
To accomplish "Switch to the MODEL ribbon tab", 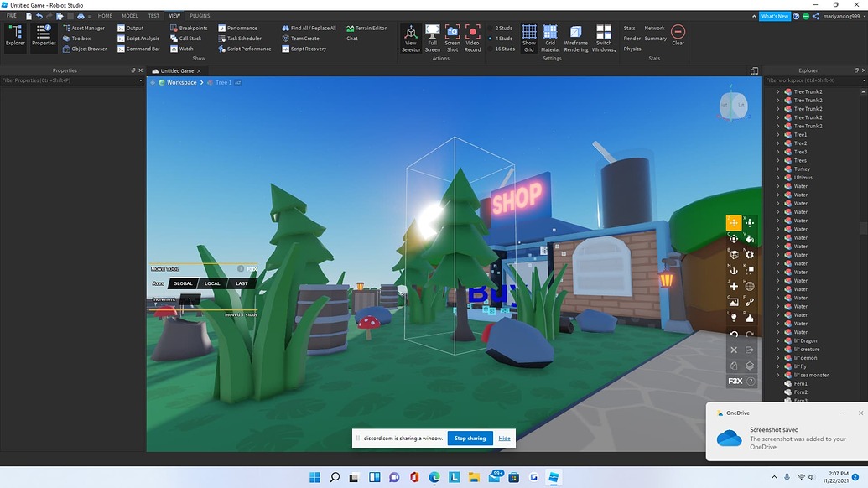I will (x=129, y=15).
